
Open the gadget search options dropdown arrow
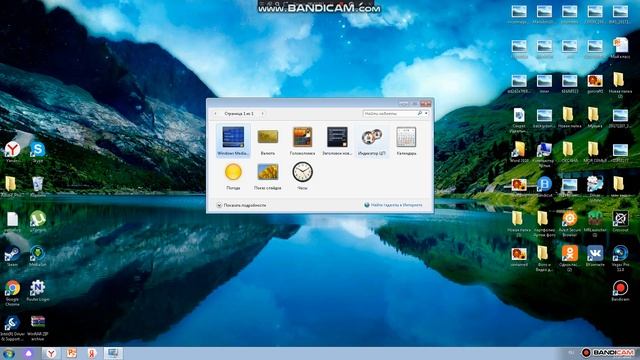(x=426, y=113)
